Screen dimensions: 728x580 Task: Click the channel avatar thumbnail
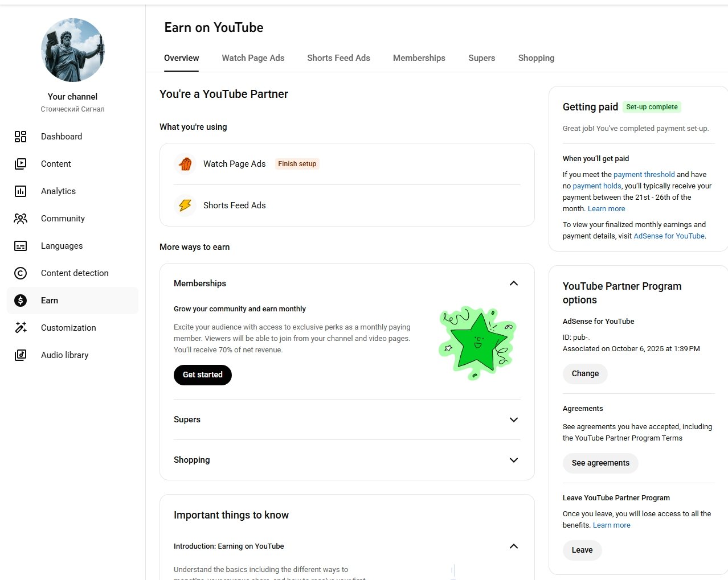click(73, 50)
